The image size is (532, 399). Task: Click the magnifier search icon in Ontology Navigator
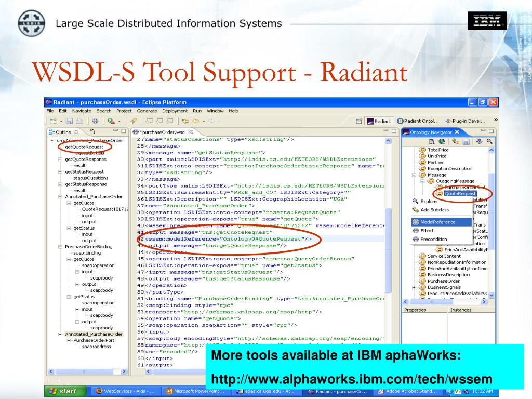[489, 141]
